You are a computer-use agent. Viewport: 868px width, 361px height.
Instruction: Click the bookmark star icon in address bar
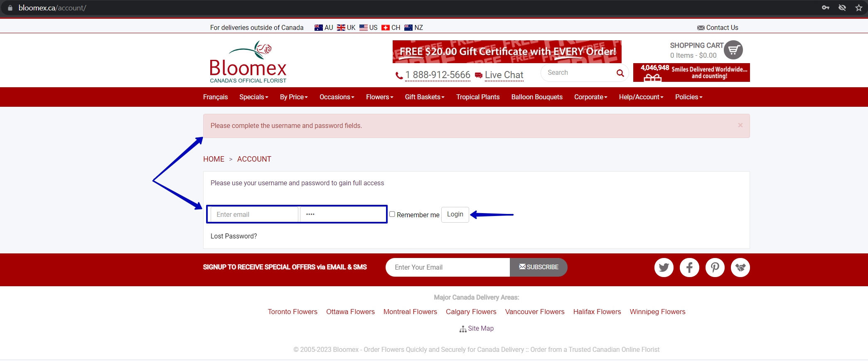[859, 7]
